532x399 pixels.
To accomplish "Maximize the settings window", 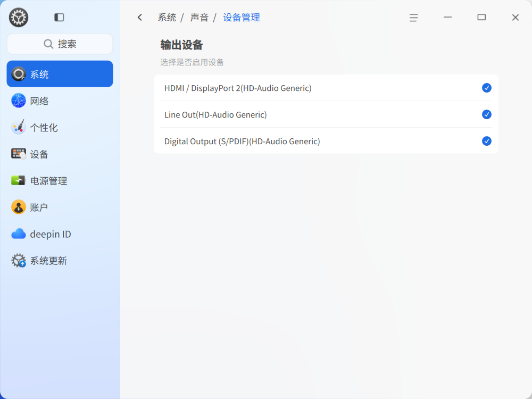I will pyautogui.click(x=481, y=18).
